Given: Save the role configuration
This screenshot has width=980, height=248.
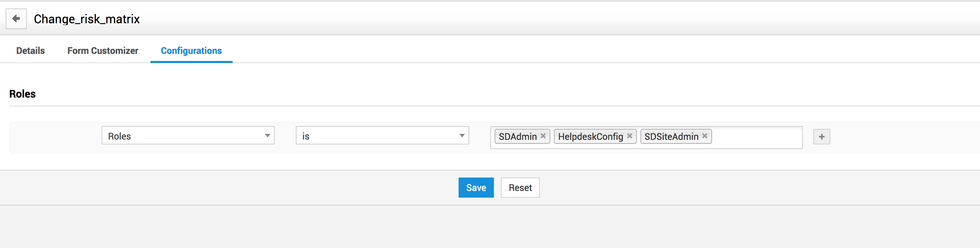Looking at the screenshot, I should click(x=476, y=188).
